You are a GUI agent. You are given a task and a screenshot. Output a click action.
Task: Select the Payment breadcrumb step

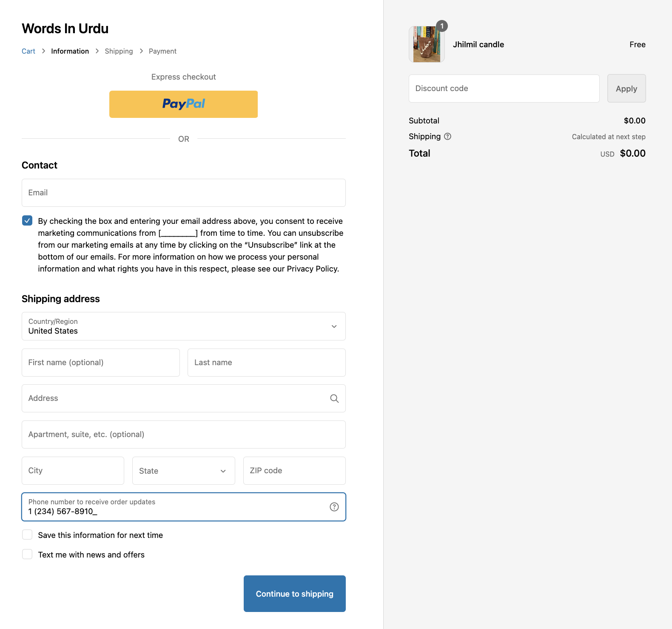(162, 51)
